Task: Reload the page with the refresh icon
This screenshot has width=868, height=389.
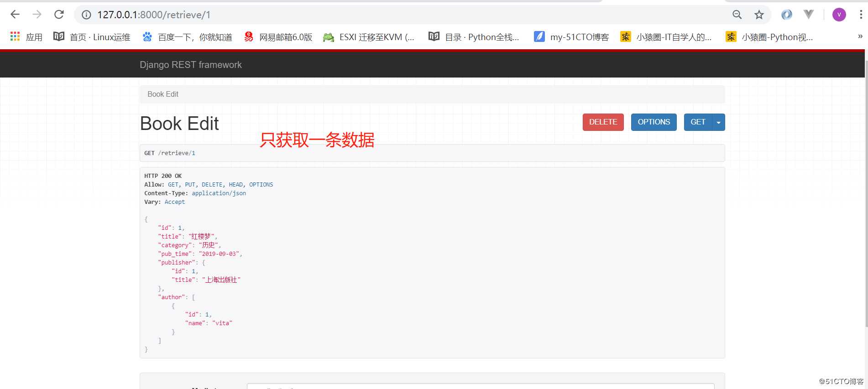Action: pyautogui.click(x=59, y=15)
